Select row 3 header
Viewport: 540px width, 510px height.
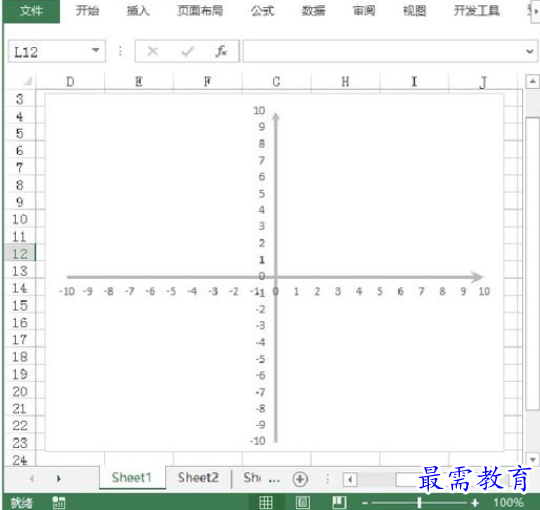[20, 99]
